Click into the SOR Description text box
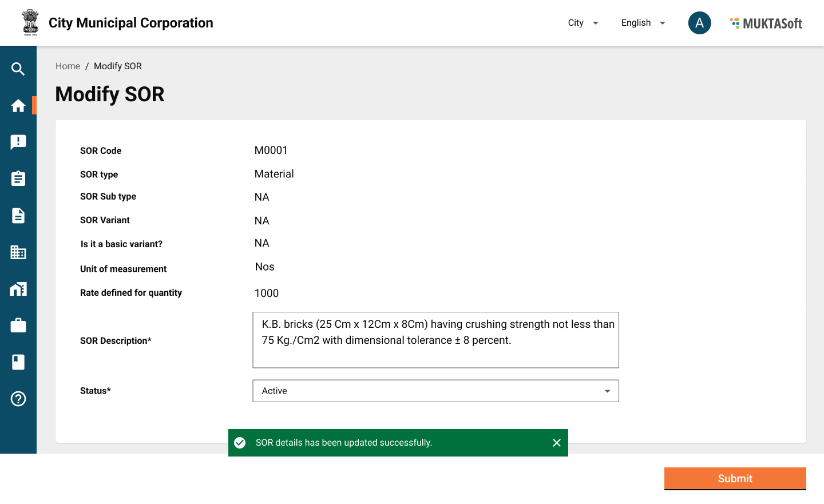This screenshot has width=824, height=504. (x=435, y=340)
